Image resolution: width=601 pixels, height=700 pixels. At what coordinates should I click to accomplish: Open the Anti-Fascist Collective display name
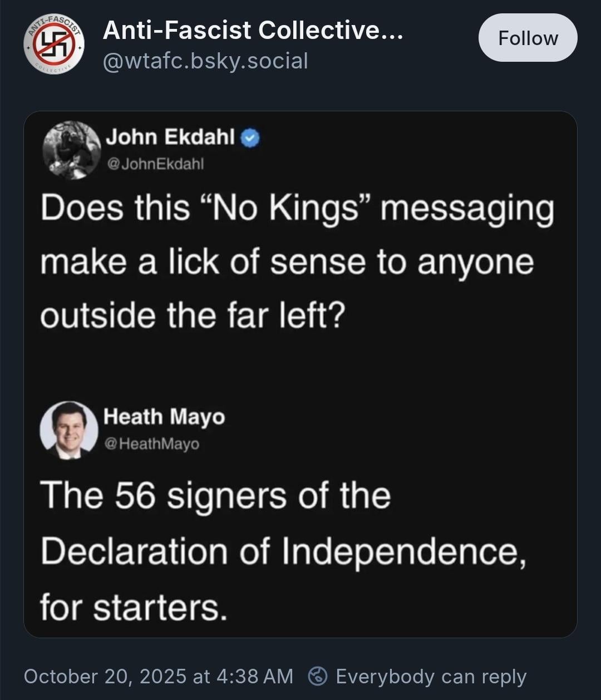[253, 30]
